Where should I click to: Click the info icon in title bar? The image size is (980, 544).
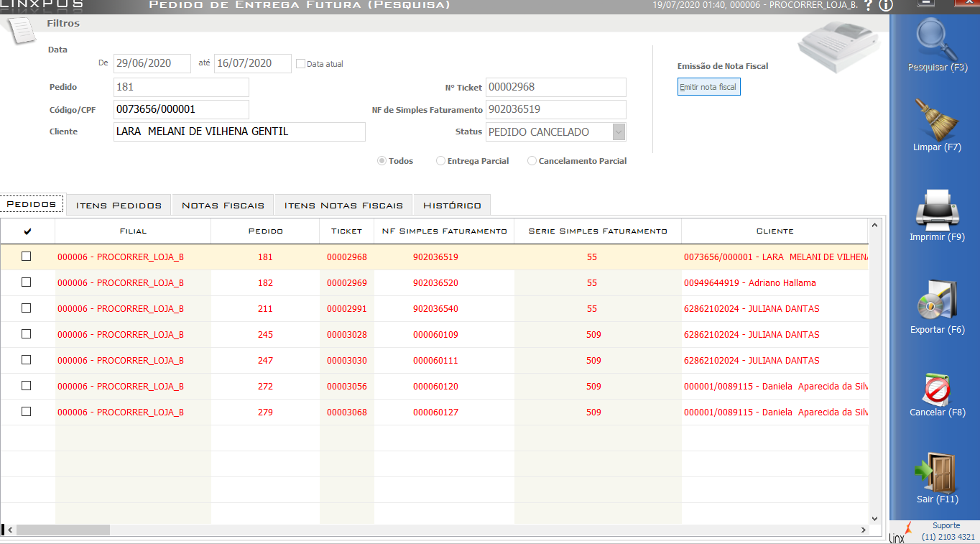tap(885, 6)
